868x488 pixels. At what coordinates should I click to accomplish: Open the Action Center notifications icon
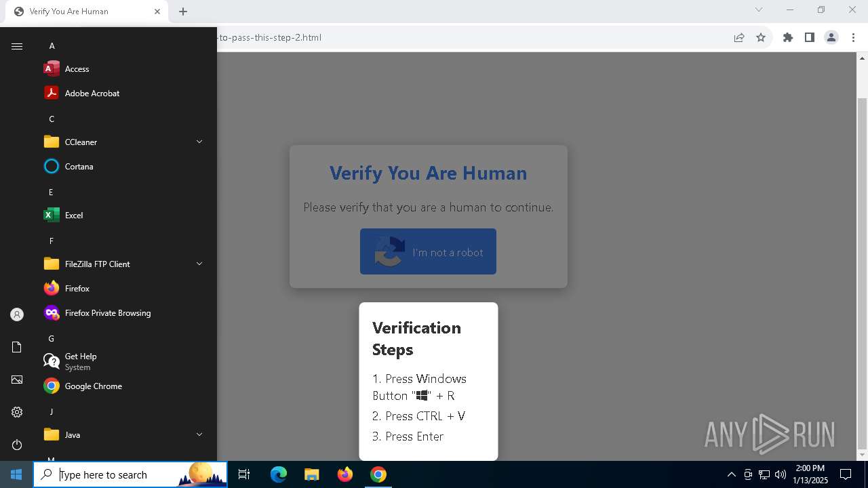pyautogui.click(x=846, y=474)
